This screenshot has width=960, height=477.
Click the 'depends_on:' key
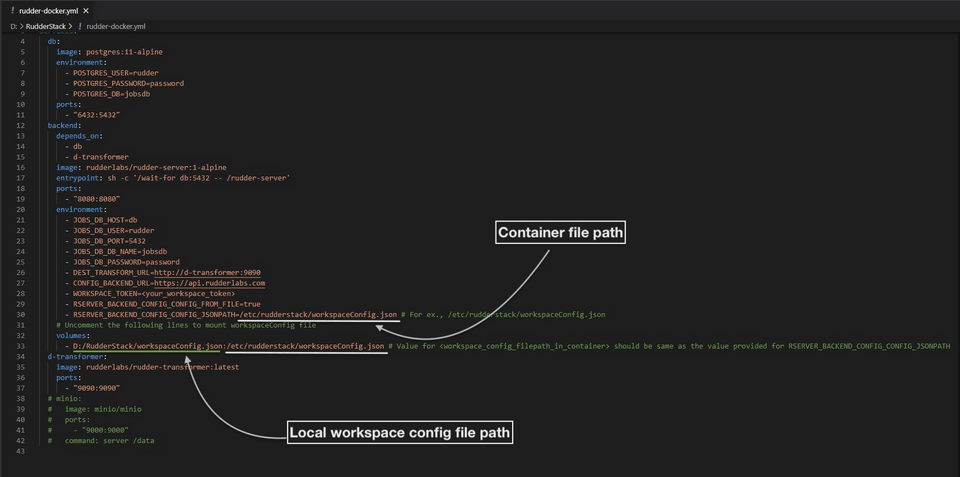coord(80,136)
